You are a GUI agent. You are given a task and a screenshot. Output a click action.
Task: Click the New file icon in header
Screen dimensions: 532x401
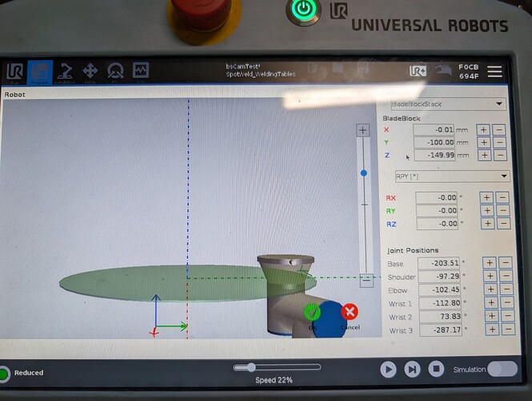[312, 68]
